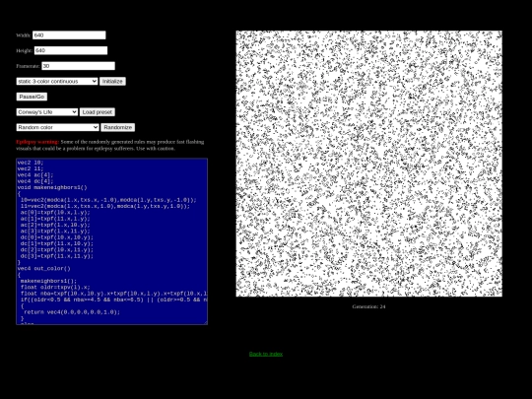The image size is (532, 399).
Task: Follow the Back to index link
Action: tap(266, 354)
